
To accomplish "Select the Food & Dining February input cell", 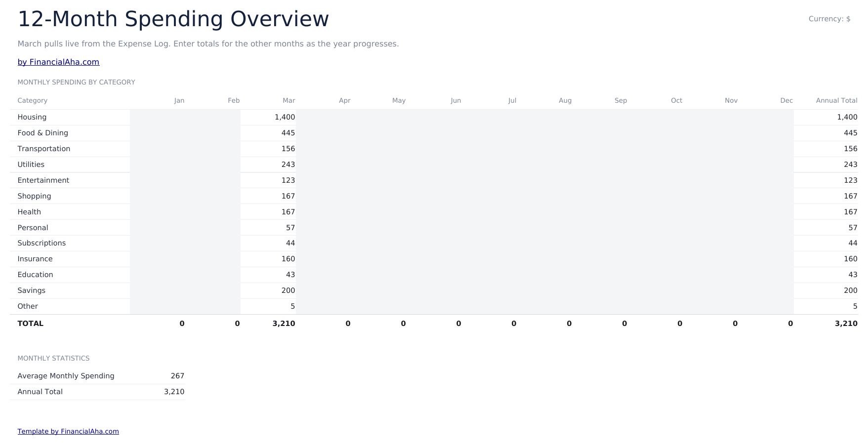I will tap(213, 133).
